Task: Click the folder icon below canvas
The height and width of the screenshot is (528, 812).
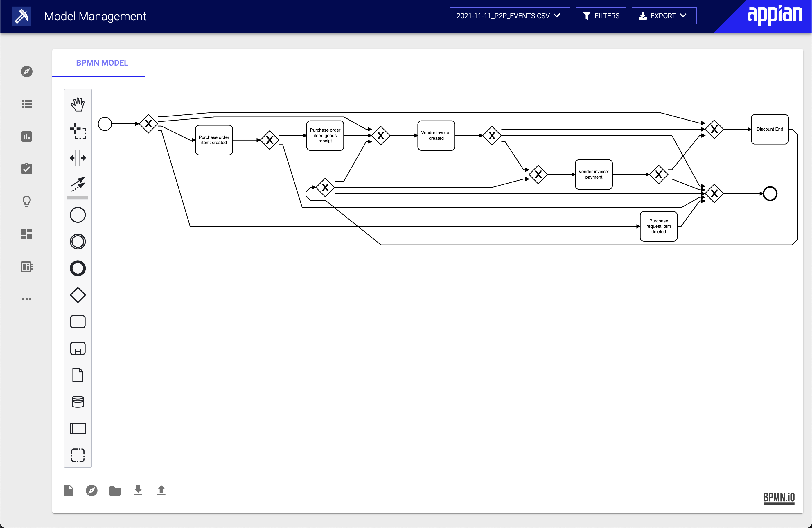Action: pyautogui.click(x=115, y=491)
